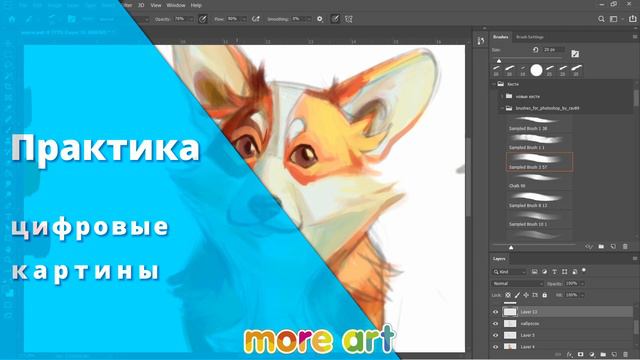This screenshot has height=360, width=640.
Task: Open the Help menu
Action: click(x=196, y=5)
